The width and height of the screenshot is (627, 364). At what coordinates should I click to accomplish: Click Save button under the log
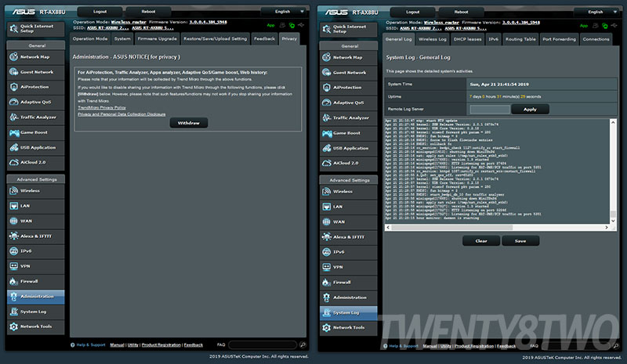point(520,241)
